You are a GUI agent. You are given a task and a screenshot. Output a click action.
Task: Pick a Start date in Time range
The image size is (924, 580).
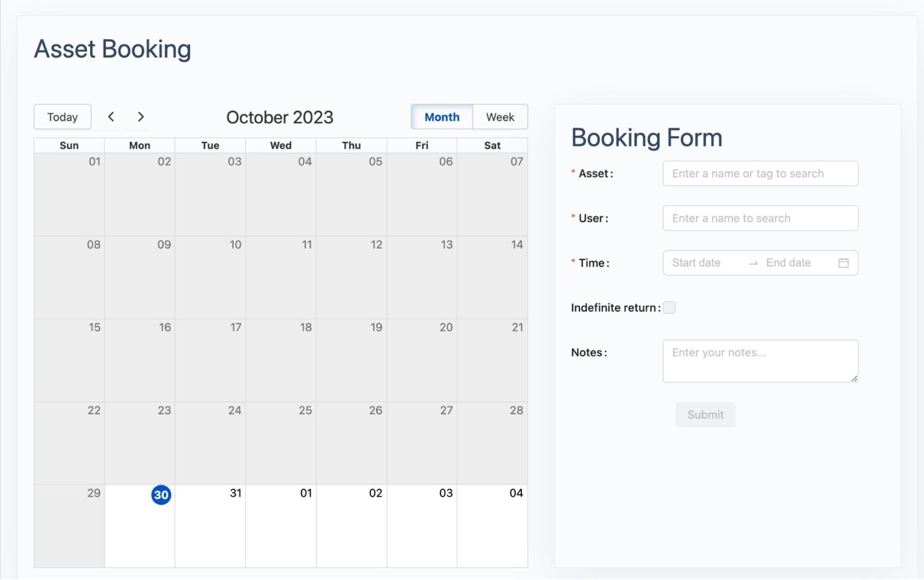click(704, 263)
